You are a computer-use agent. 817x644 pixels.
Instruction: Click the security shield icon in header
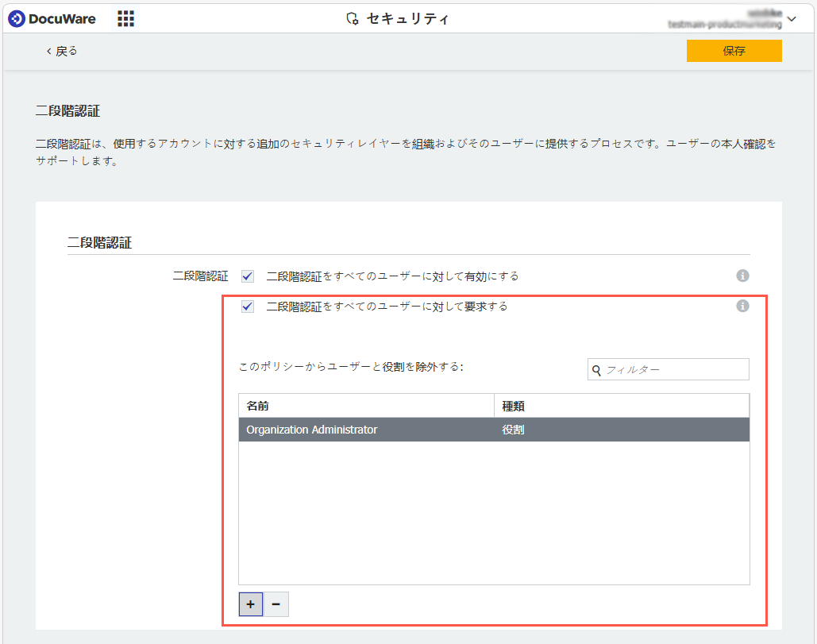click(353, 19)
